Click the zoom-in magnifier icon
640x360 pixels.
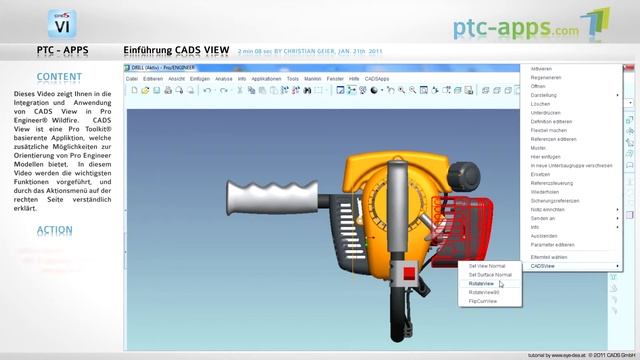402,90
